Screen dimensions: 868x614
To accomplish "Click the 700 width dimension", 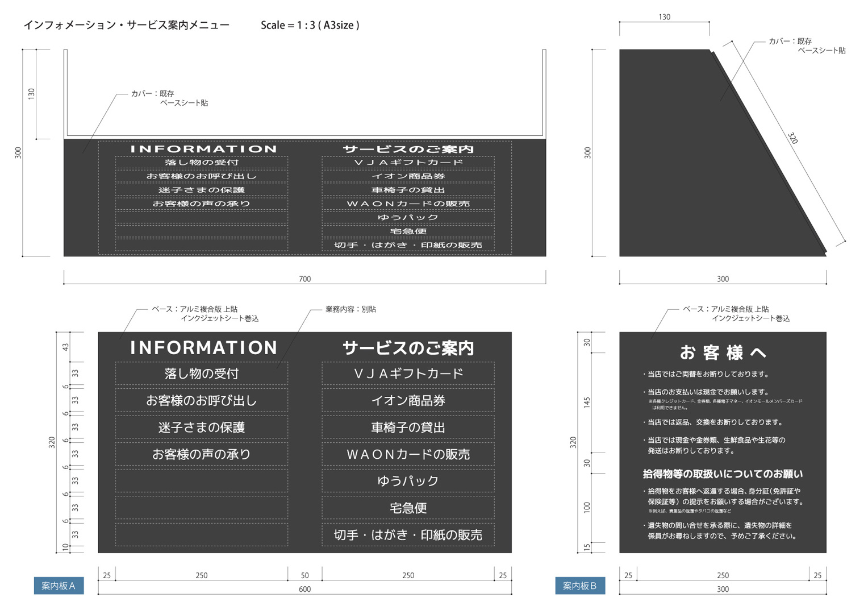I will click(304, 279).
